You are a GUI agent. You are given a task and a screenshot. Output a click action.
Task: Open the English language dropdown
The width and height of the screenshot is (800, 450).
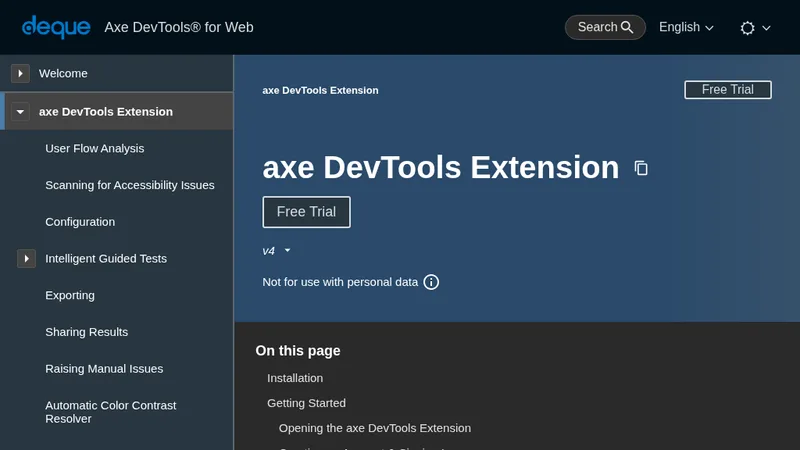686,27
